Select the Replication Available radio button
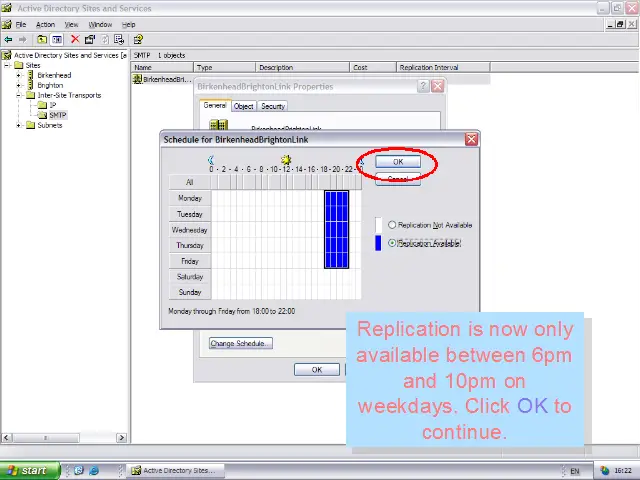The height and width of the screenshot is (480, 640). click(392, 243)
